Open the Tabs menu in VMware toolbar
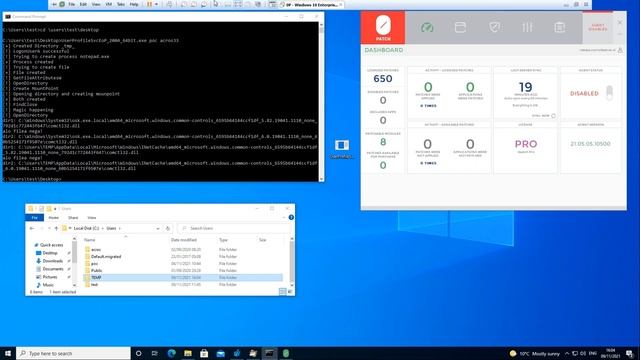Screen dimensions: 640x360 tap(121, 4)
